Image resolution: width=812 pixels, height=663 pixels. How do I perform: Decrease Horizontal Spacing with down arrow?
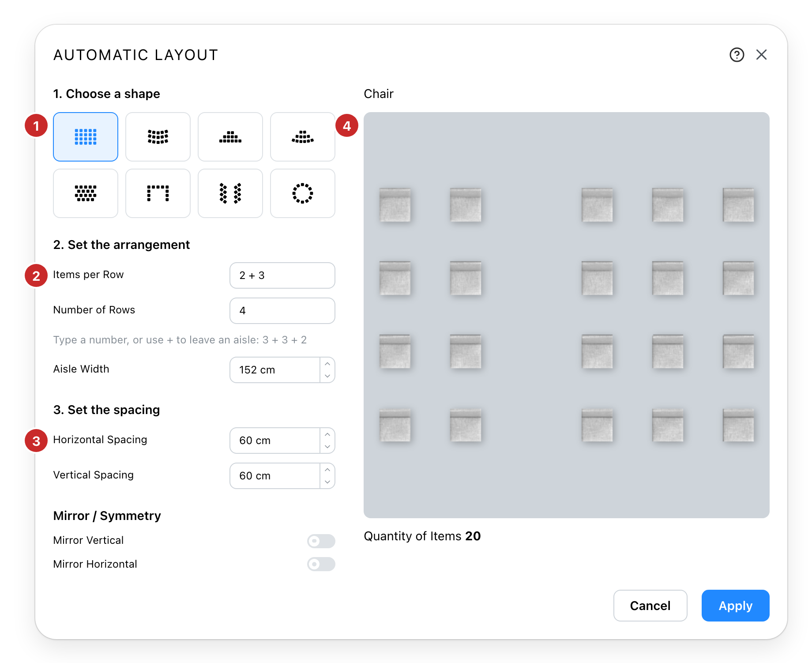click(x=327, y=447)
